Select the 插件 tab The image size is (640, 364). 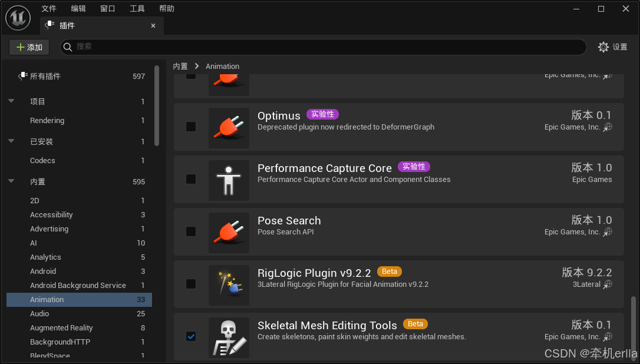tap(102, 25)
